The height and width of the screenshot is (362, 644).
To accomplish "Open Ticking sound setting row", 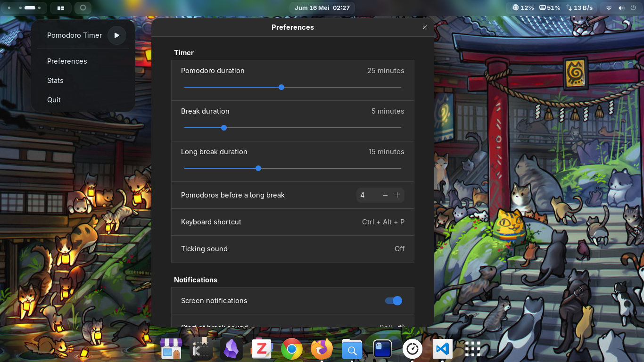I will pos(293,249).
